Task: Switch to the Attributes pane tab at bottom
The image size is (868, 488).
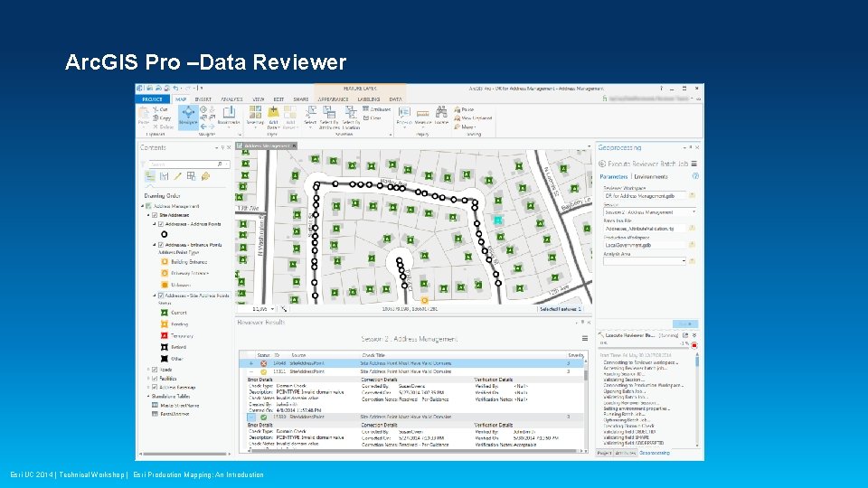Action: pyautogui.click(x=626, y=453)
